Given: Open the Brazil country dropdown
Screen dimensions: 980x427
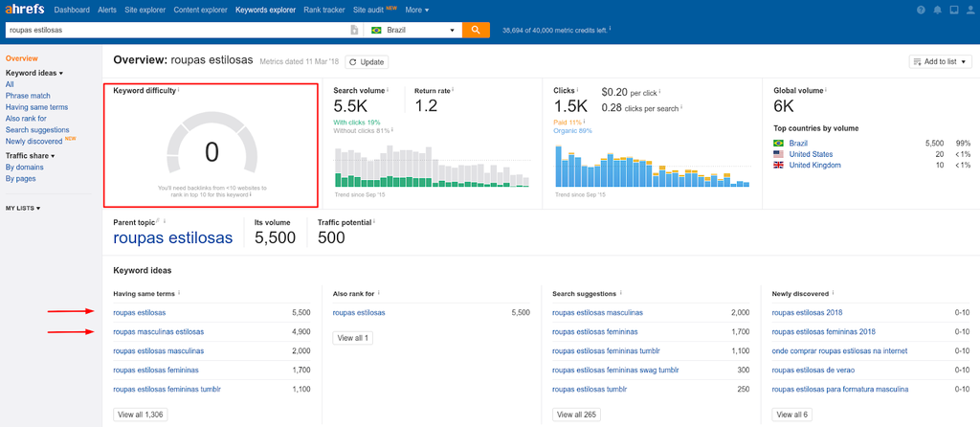Looking at the screenshot, I should coord(413,30).
